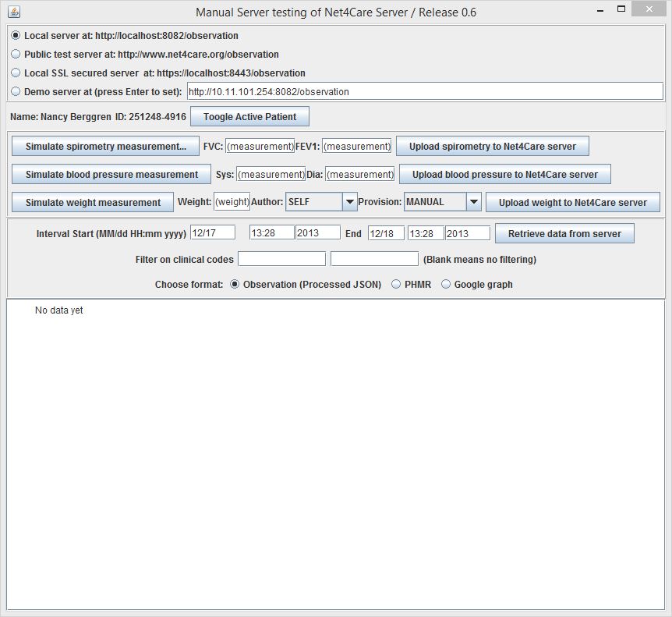Viewport: 672px width, 617px height.
Task: Click the Interval Start date field
Action: pyautogui.click(x=213, y=232)
